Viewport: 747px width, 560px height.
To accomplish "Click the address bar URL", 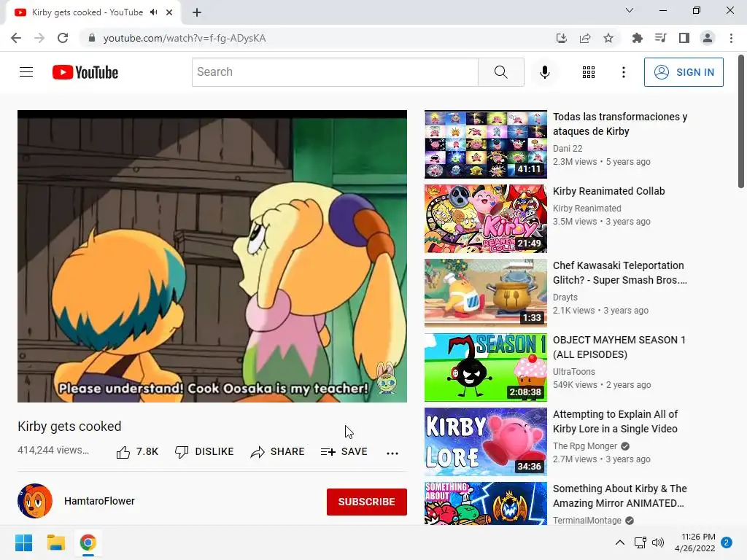I will [185, 38].
